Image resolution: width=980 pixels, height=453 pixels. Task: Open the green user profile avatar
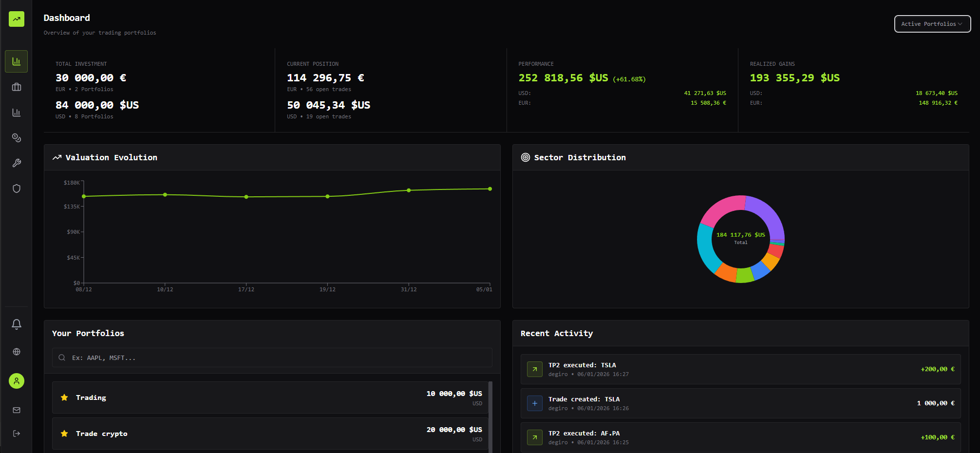(17, 381)
